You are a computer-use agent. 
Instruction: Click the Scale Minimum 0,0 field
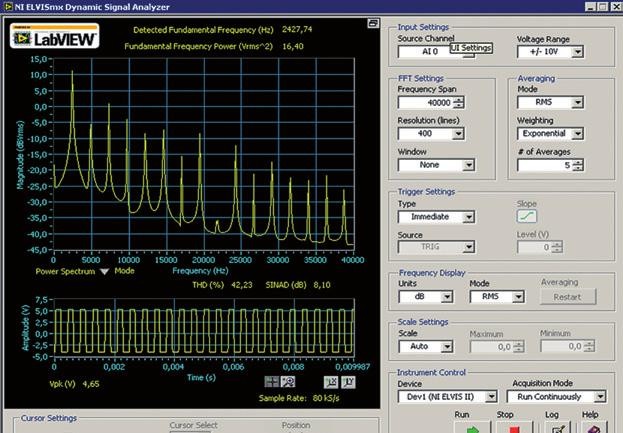(x=562, y=346)
